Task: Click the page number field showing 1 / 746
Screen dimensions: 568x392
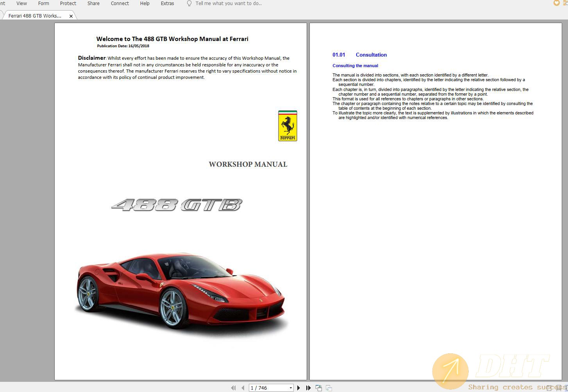Action: [x=269, y=388]
